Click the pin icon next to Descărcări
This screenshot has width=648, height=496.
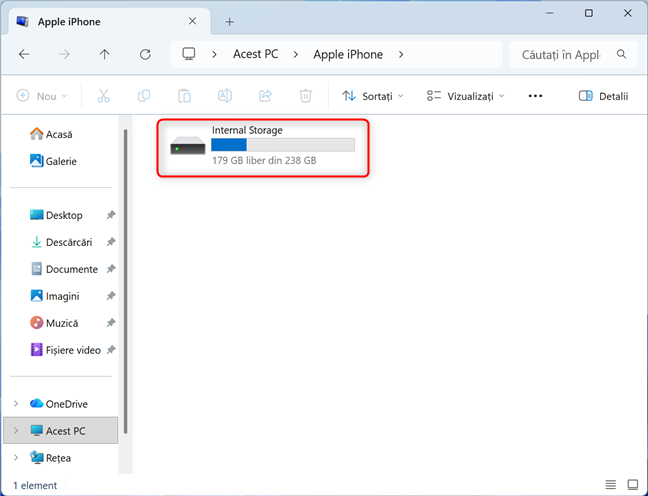pyautogui.click(x=111, y=242)
